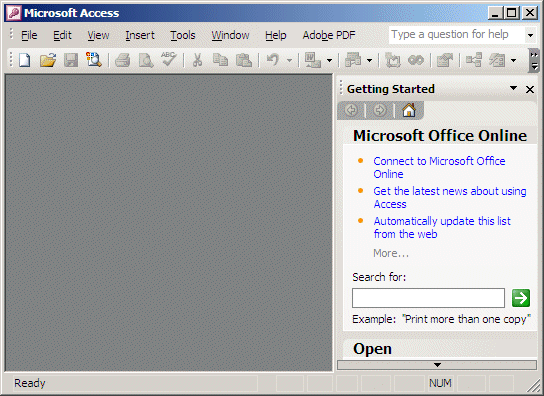
Task: Click the Analyze icon
Action: (353, 60)
